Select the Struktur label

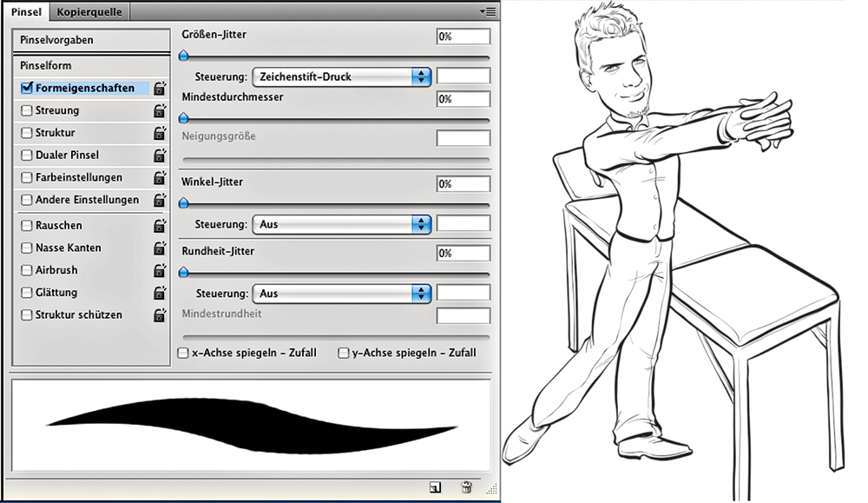point(55,133)
